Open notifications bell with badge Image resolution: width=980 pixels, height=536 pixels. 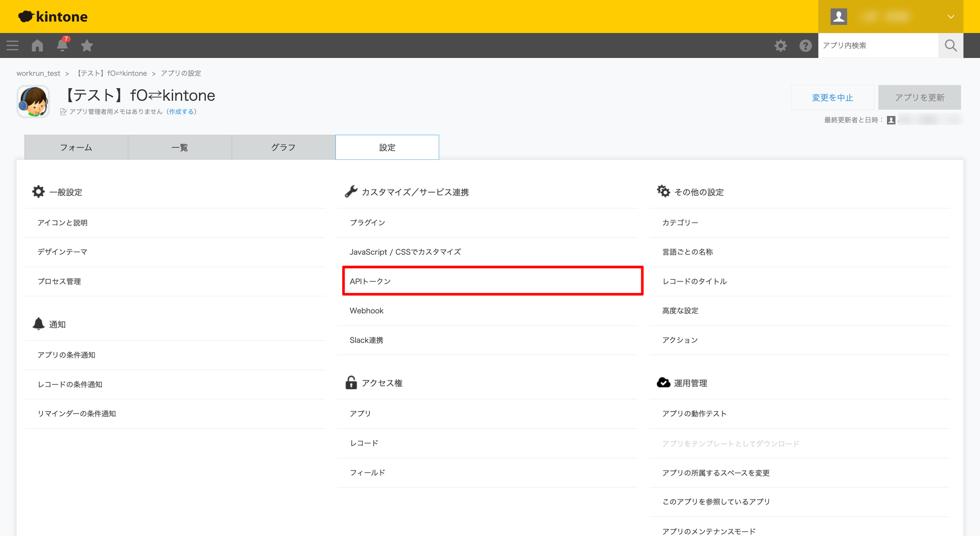pos(62,45)
